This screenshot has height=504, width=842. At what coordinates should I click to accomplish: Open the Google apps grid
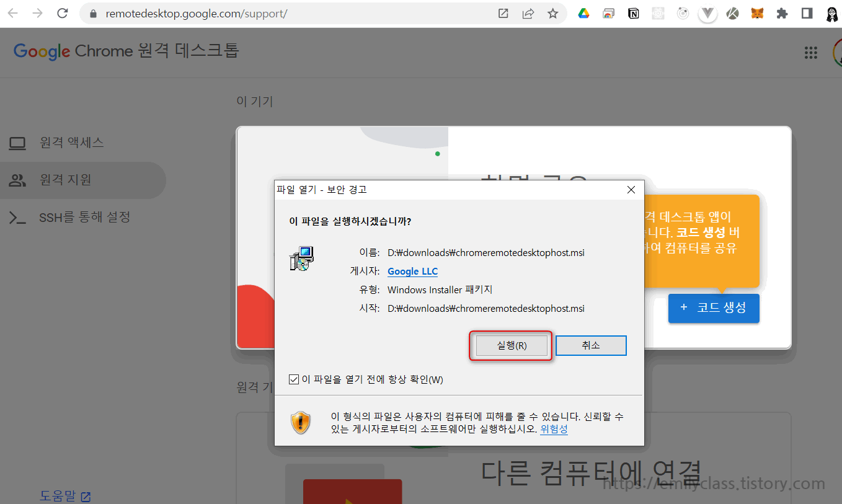pyautogui.click(x=811, y=53)
